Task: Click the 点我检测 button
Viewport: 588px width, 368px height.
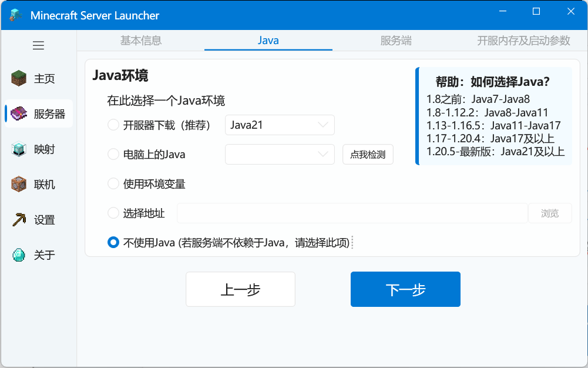Action: [368, 155]
